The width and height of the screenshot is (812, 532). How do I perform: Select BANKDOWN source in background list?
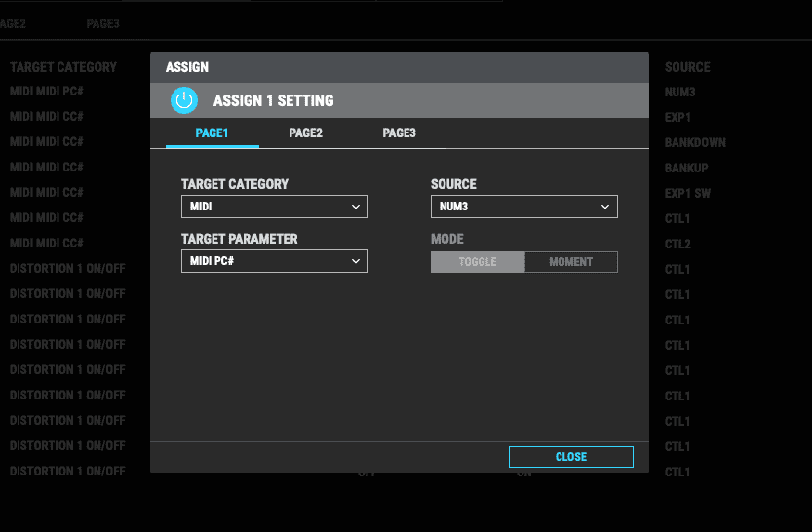695,143
